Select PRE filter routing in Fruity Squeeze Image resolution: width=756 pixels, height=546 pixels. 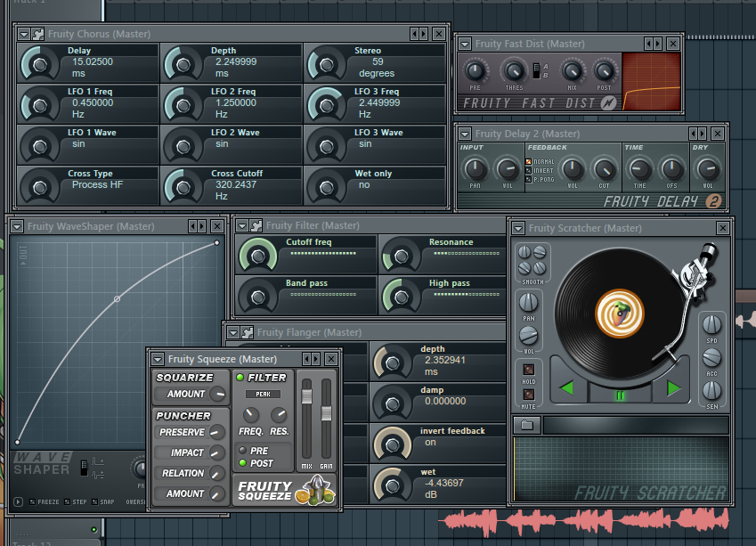click(242, 451)
